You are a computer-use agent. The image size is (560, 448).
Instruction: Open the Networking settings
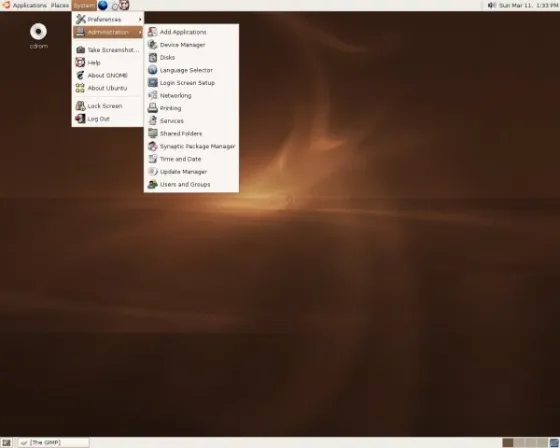191,96
